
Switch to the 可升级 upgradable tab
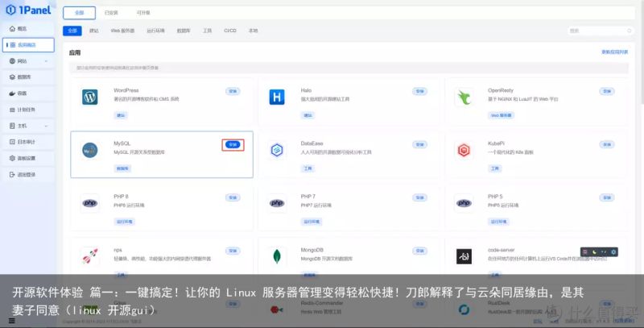coord(143,13)
